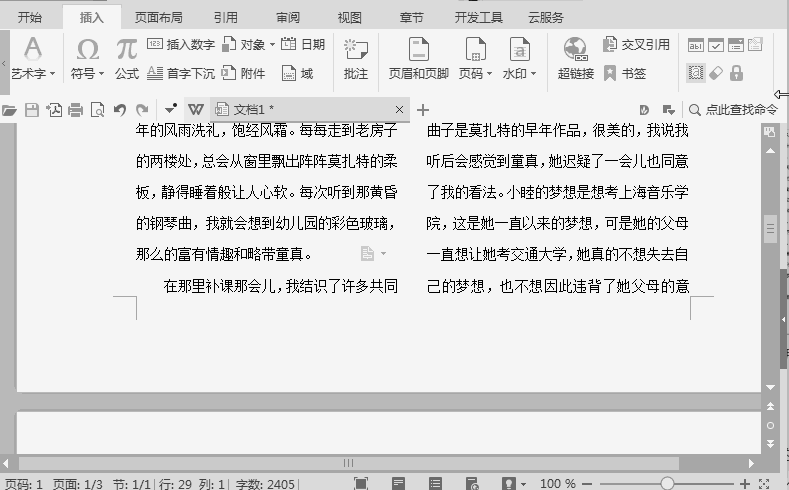Open 页眉和页脚 header and footer
Image resolution: width=789 pixels, height=490 pixels.
tap(419, 59)
